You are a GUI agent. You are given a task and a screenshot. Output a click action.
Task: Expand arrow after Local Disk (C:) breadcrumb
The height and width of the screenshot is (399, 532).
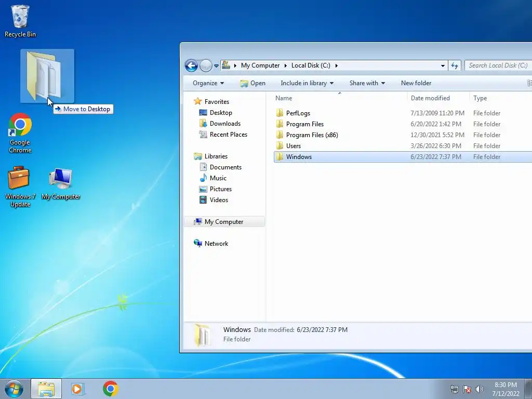pyautogui.click(x=336, y=66)
